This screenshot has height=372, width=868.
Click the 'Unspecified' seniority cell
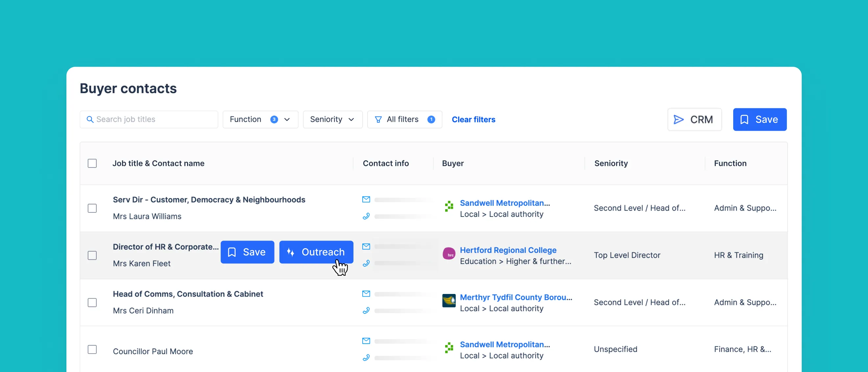[x=615, y=349]
